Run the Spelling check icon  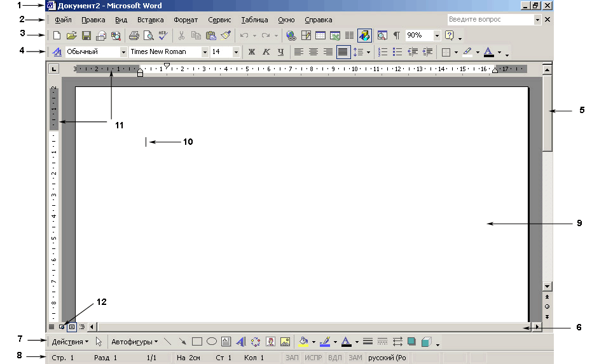click(x=163, y=36)
